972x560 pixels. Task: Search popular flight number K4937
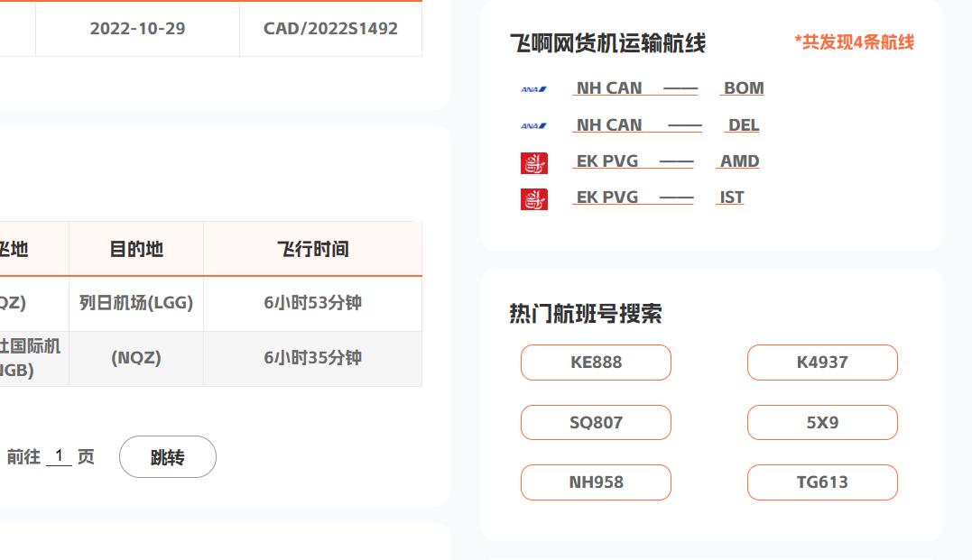(822, 363)
